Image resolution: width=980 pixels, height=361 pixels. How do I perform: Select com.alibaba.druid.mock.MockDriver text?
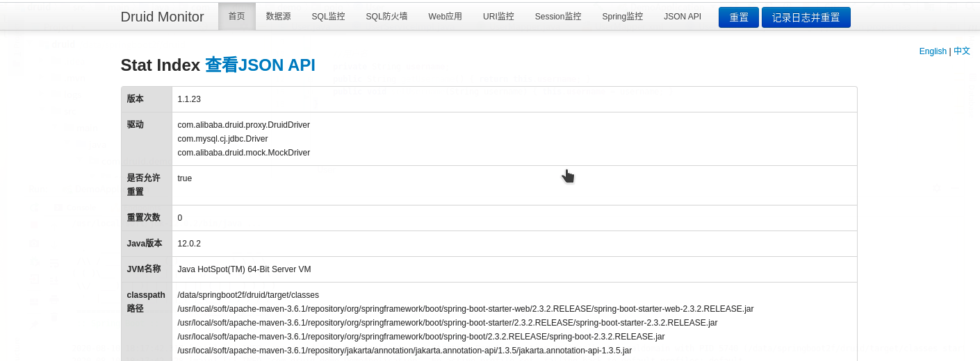point(243,153)
